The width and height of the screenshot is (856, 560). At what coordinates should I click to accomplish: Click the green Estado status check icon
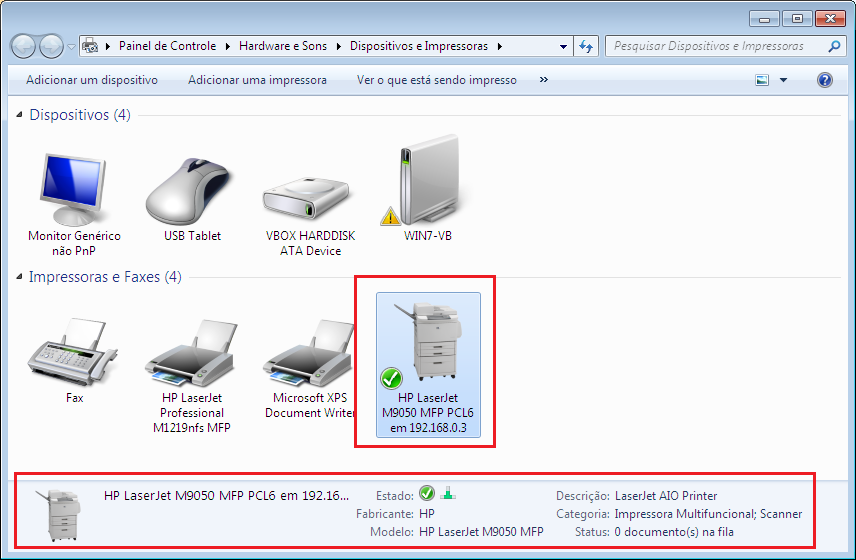coord(427,493)
